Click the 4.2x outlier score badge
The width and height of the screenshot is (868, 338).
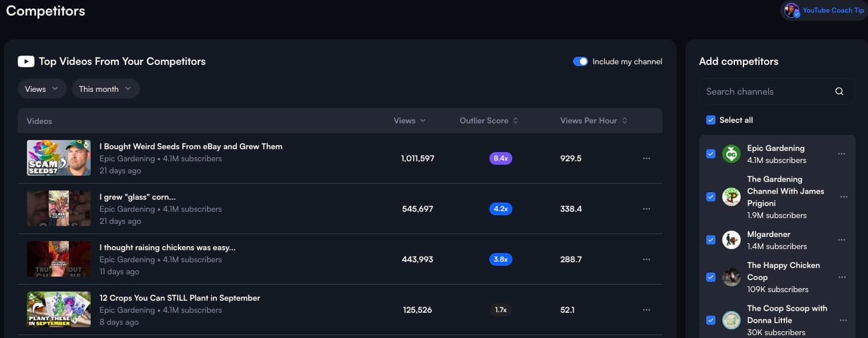[x=501, y=209]
